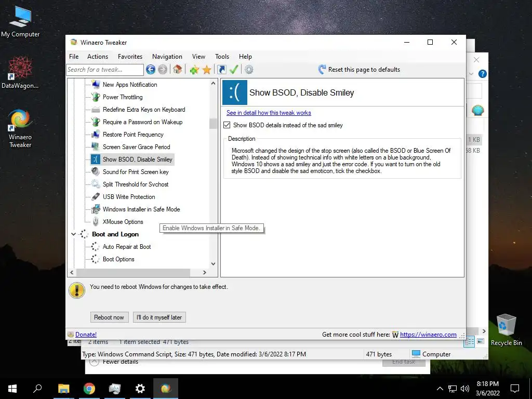Viewport: 532px width, 399px height.
Task: Open the Help menu
Action: pyautogui.click(x=245, y=57)
